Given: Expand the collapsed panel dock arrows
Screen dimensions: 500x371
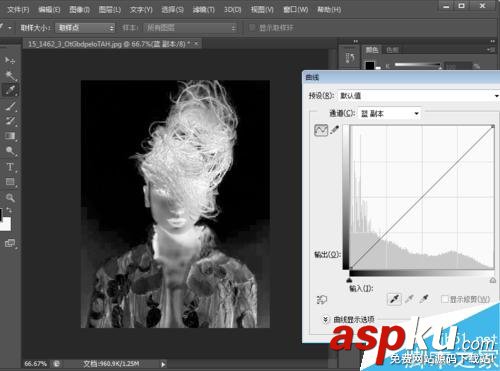Looking at the screenshot, I should coord(355,41).
